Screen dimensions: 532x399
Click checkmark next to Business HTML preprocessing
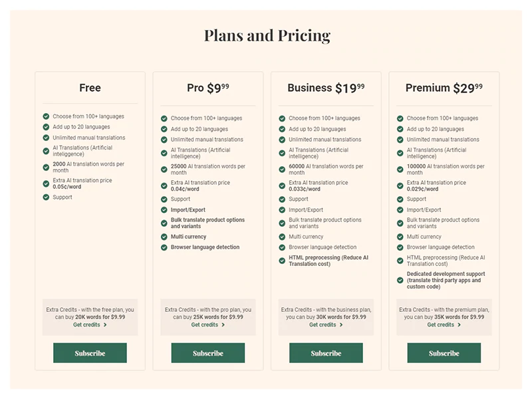pyautogui.click(x=282, y=261)
